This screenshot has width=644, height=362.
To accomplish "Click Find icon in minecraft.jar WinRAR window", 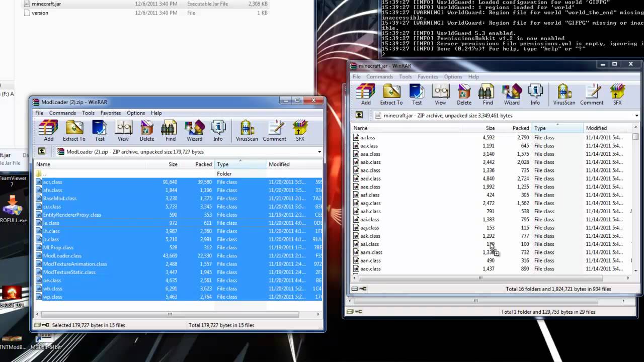I will click(488, 94).
